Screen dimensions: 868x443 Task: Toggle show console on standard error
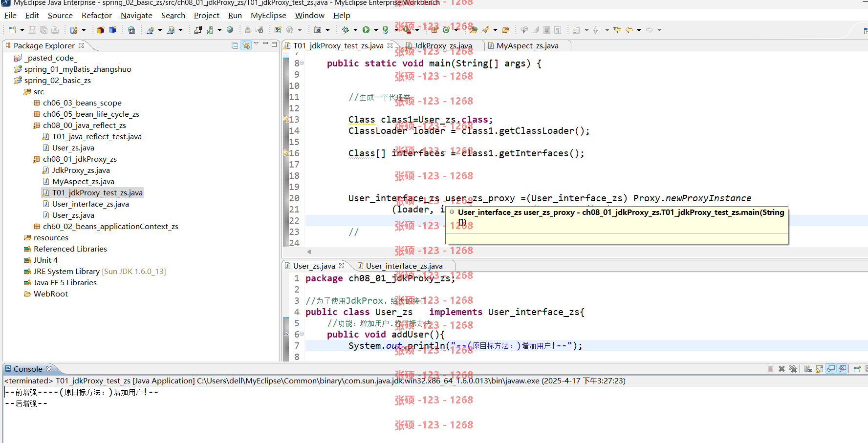[x=842, y=369]
